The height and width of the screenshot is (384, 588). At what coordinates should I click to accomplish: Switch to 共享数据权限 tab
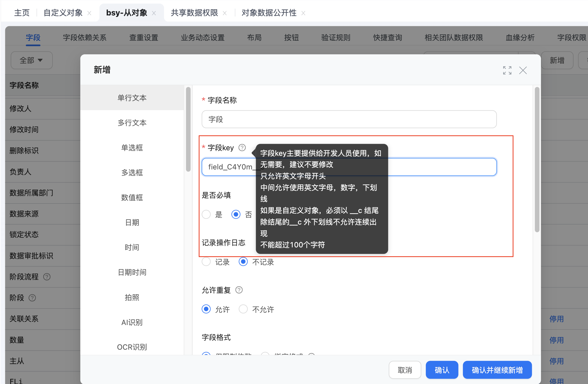[x=194, y=13]
